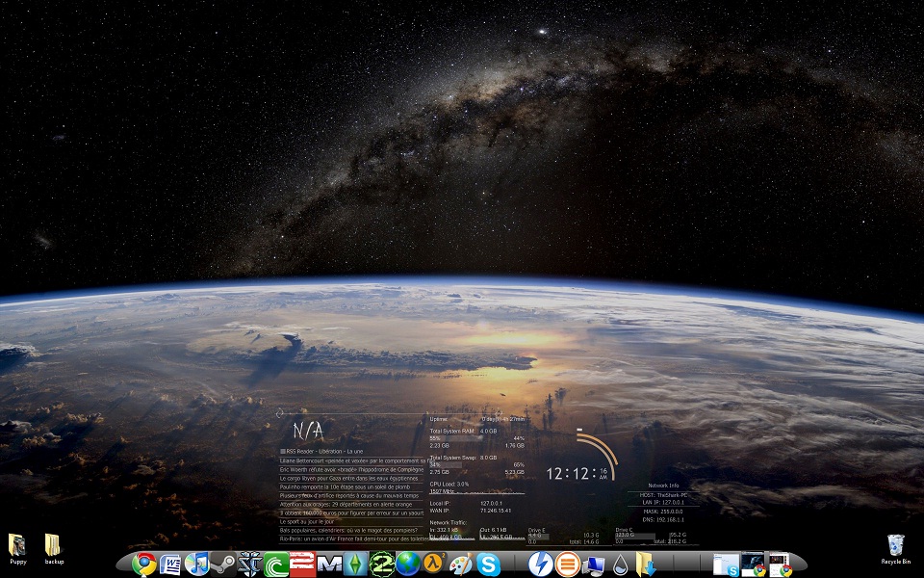Click the HOST name entry in Network Info
This screenshot has height=578, width=924.
click(x=663, y=495)
